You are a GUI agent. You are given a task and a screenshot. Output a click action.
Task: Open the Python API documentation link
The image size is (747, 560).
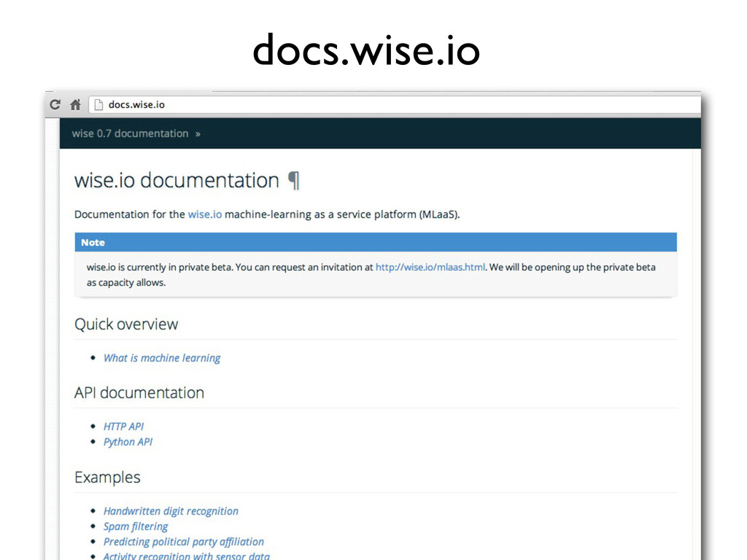pos(128,442)
